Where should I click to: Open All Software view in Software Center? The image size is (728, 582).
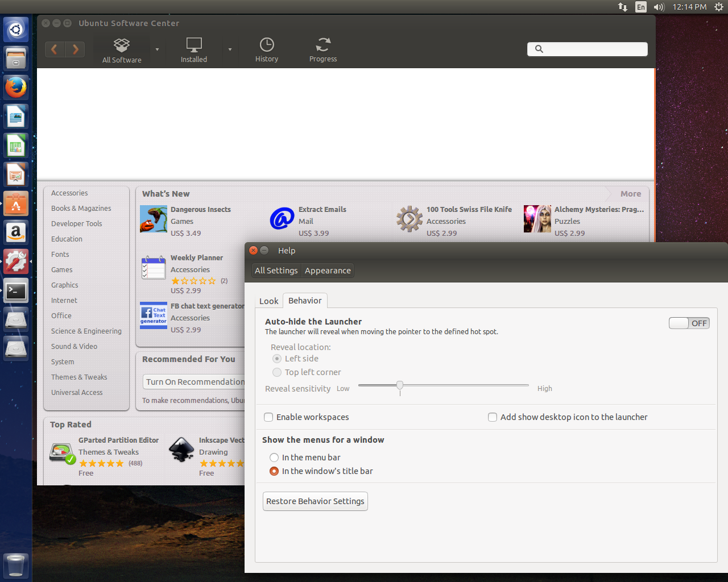click(x=122, y=50)
